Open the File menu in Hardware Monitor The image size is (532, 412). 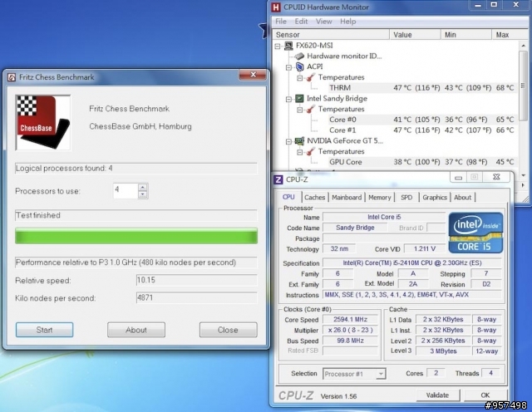tap(281, 22)
